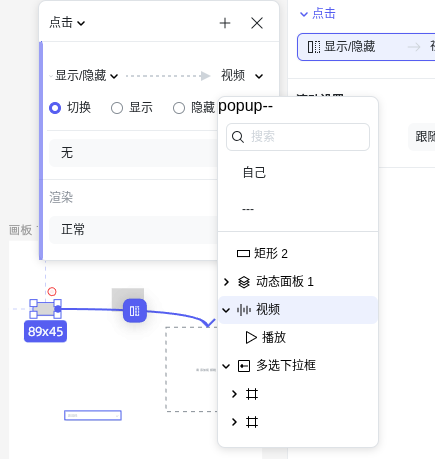The image size is (435, 459).
Task: Click the 显示/隐藏 icon in right panel
Action: [314, 47]
